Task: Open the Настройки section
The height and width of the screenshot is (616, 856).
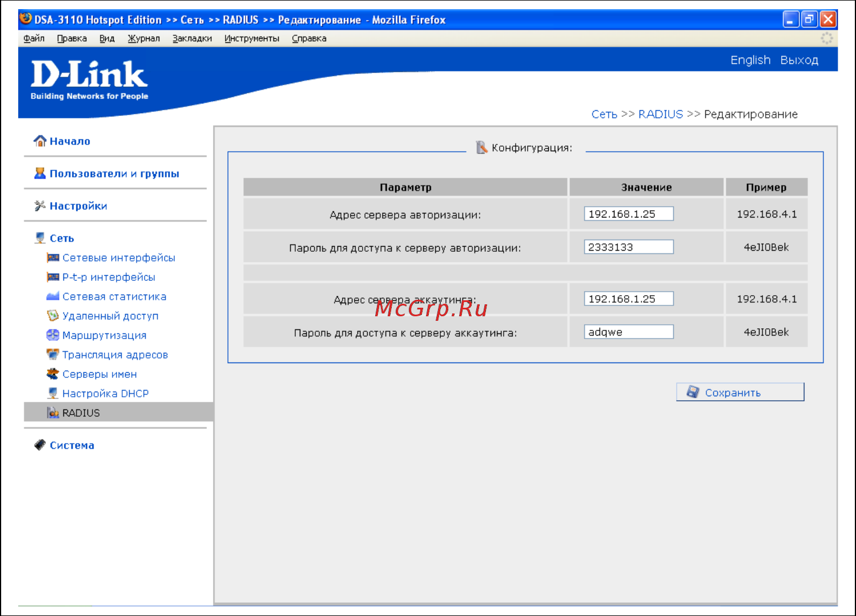Action: (78, 206)
